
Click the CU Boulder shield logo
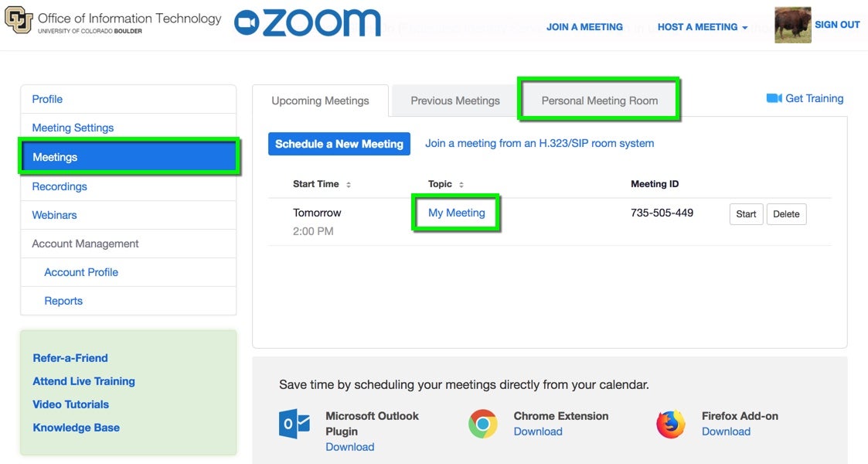pyautogui.click(x=18, y=20)
